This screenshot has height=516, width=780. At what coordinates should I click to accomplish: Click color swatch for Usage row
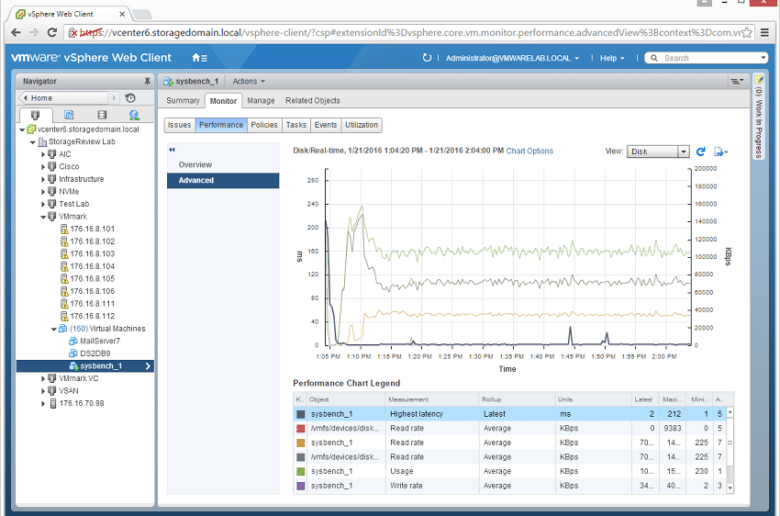point(300,471)
